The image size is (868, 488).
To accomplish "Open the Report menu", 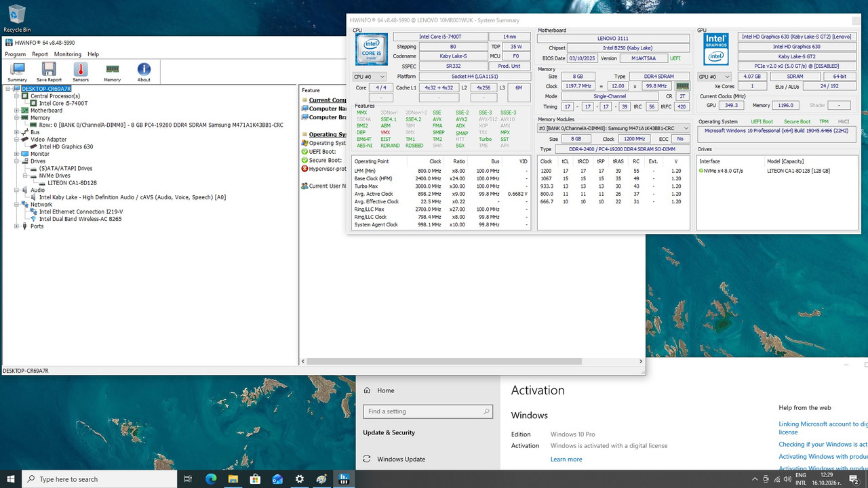I will tap(40, 54).
